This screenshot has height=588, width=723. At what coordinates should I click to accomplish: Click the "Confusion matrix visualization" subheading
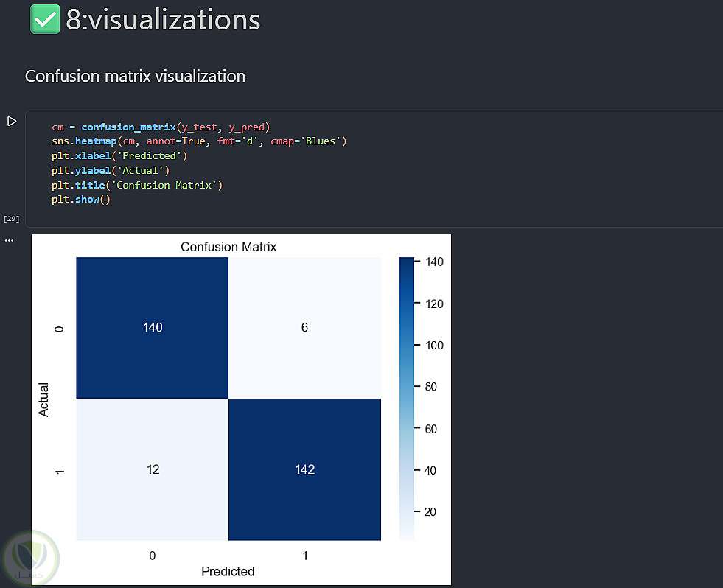click(135, 76)
